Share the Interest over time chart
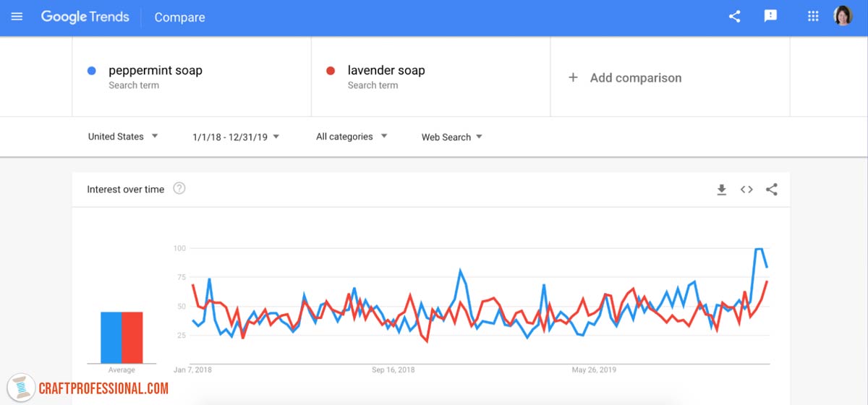868x405 pixels. point(772,189)
